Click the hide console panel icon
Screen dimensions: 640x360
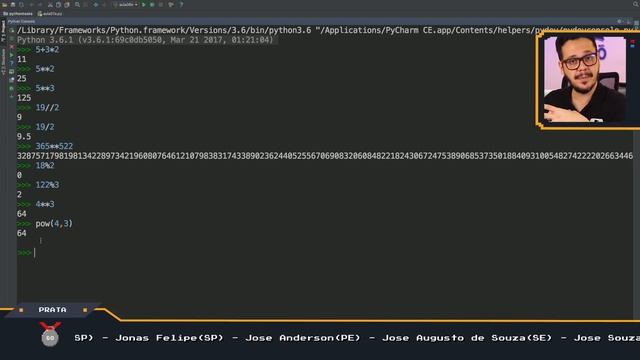coord(629,21)
